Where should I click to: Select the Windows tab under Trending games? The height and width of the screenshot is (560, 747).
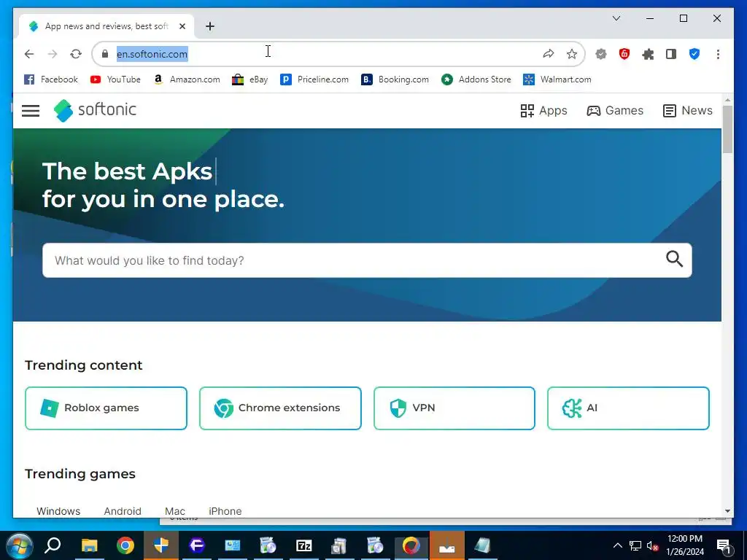[58, 511]
